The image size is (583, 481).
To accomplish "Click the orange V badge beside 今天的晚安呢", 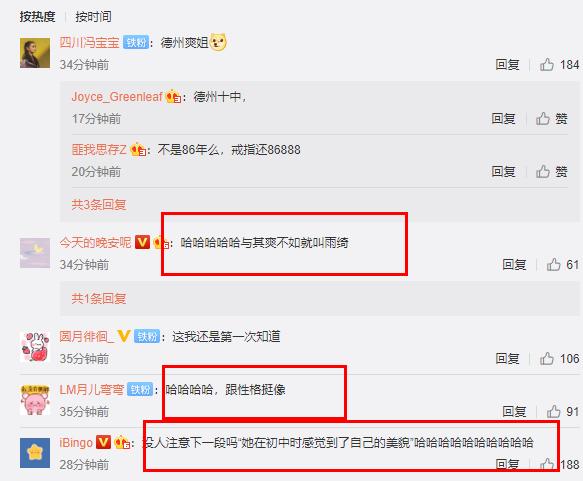I will [142, 242].
